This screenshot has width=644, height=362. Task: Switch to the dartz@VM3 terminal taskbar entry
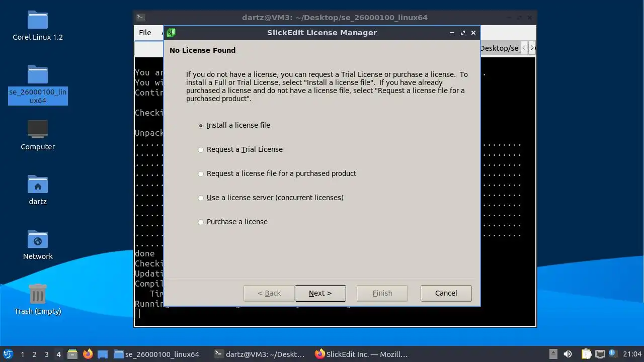260,354
